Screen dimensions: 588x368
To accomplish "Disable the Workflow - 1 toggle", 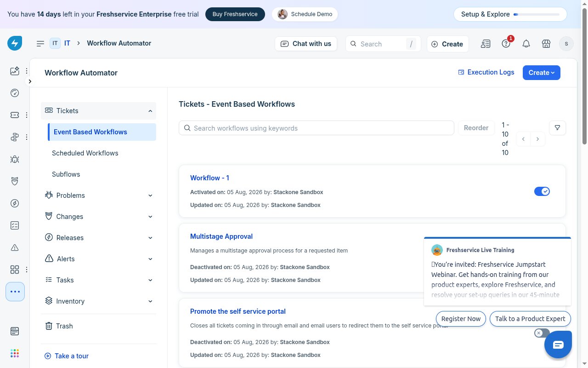I will coord(542,191).
